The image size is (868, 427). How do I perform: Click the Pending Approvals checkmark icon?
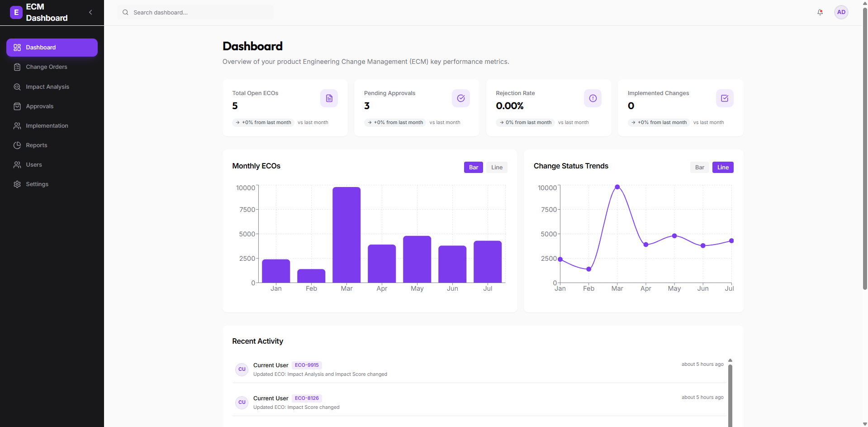[x=460, y=98]
